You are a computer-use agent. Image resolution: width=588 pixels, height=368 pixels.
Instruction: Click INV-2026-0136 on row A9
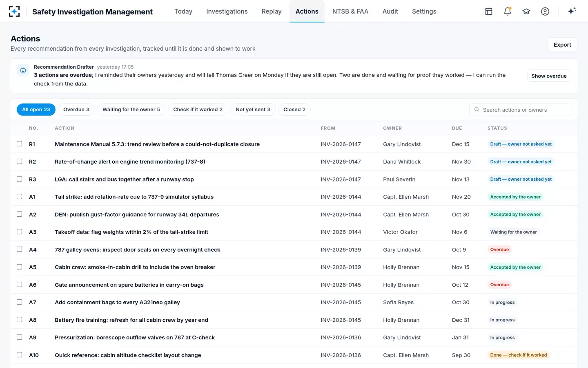pos(341,337)
